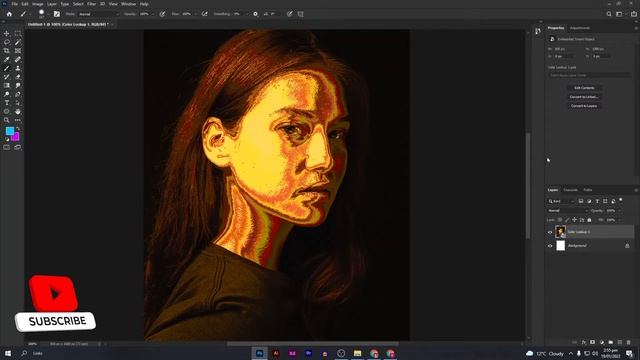The image size is (640, 360).
Task: Click the foreground cyan color swatch
Action: 9,131
